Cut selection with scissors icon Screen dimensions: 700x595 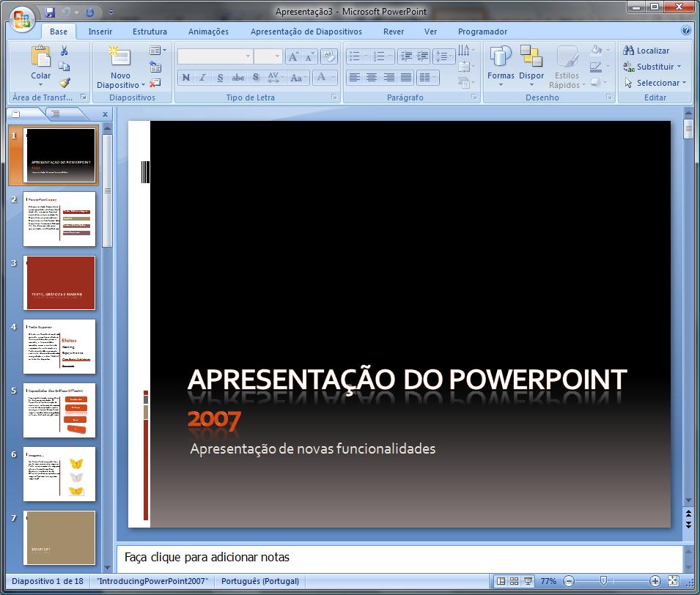point(65,51)
